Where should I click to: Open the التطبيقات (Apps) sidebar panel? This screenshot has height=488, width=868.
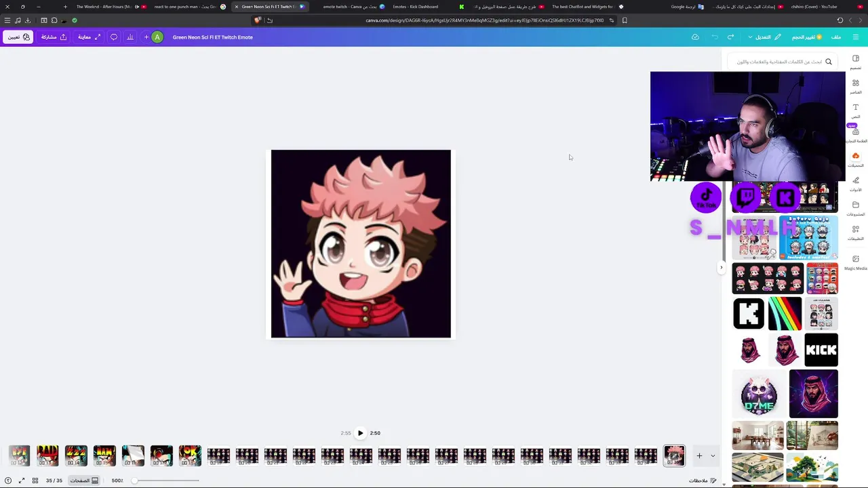pyautogui.click(x=856, y=232)
